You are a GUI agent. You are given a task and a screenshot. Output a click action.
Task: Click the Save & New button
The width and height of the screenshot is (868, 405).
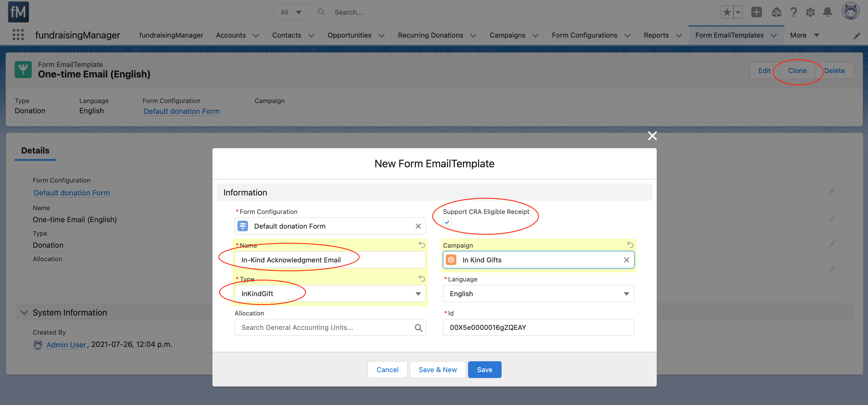coord(437,370)
